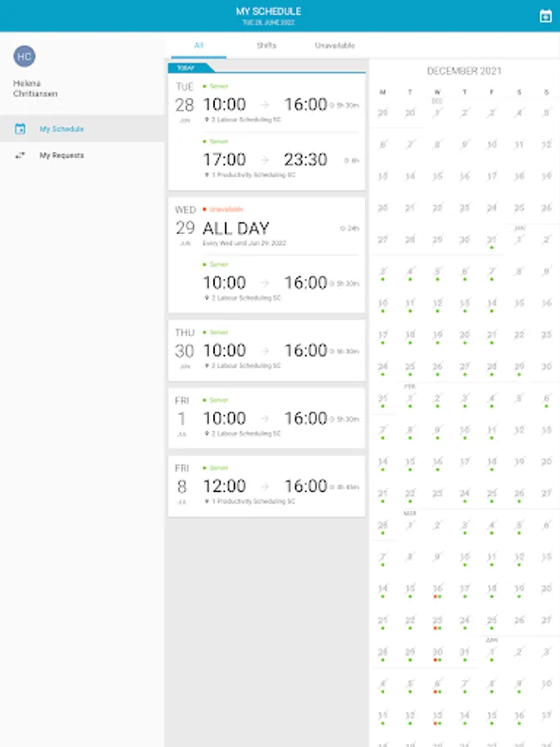560x747 pixels.
Task: Click the clock icon beside 24h duration
Action: (343, 228)
